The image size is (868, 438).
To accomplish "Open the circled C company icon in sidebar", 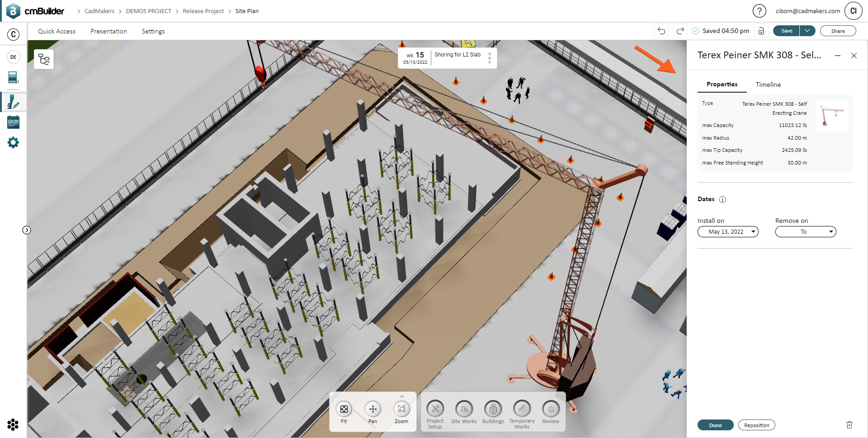I will click(14, 34).
